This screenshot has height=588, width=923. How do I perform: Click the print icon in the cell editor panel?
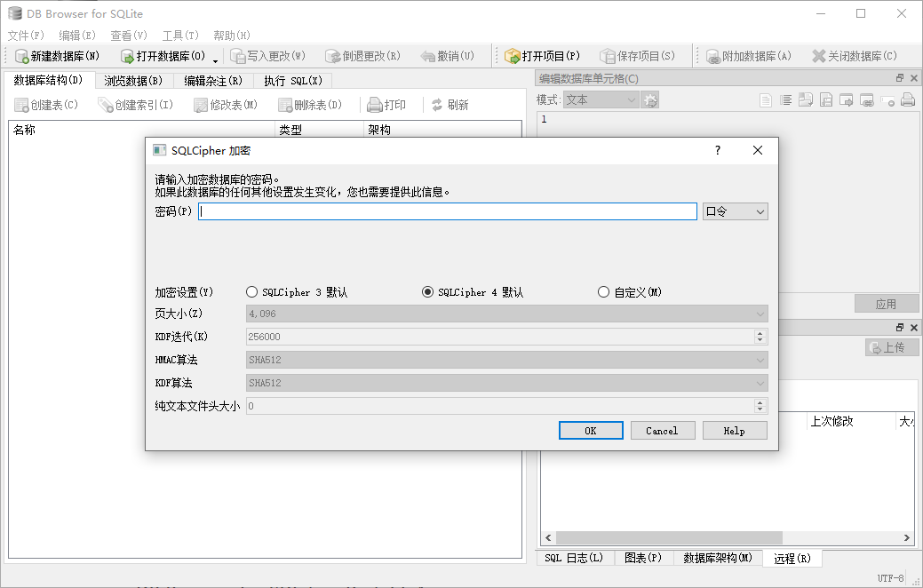coord(908,99)
